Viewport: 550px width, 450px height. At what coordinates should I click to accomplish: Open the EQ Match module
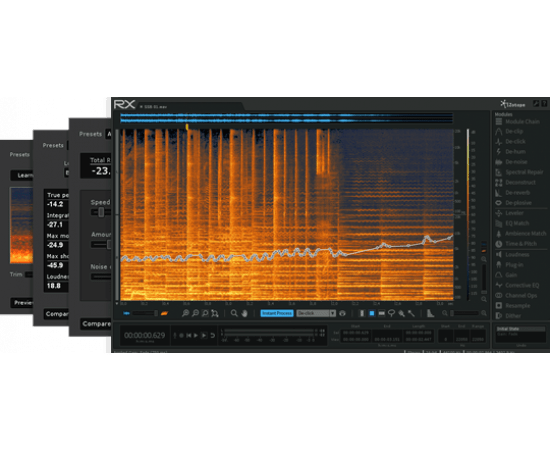[x=512, y=223]
